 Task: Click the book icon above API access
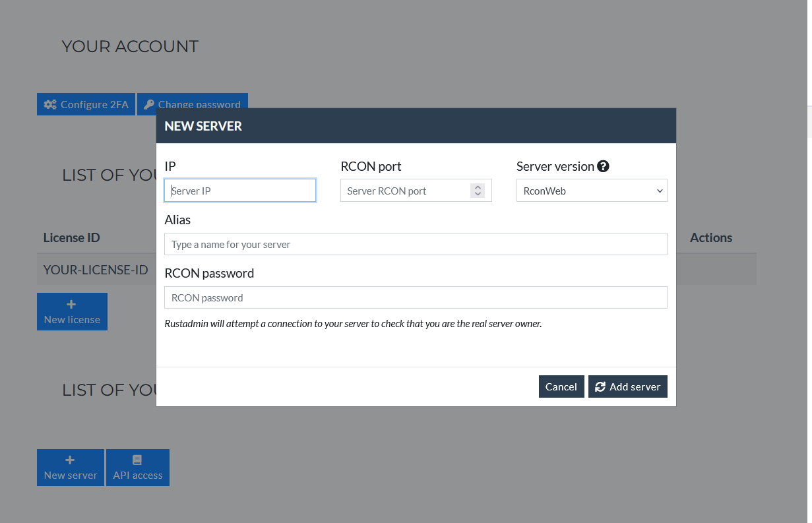click(137, 460)
